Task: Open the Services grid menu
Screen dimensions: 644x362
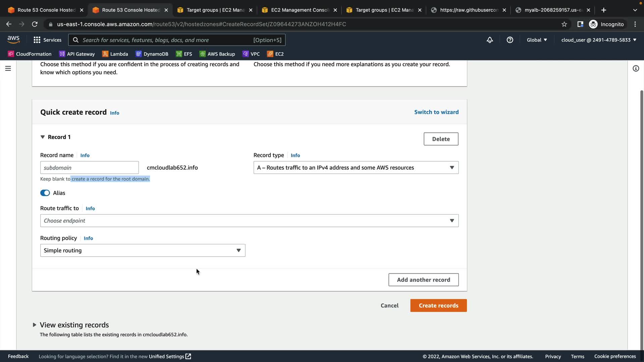Action: (x=47, y=40)
